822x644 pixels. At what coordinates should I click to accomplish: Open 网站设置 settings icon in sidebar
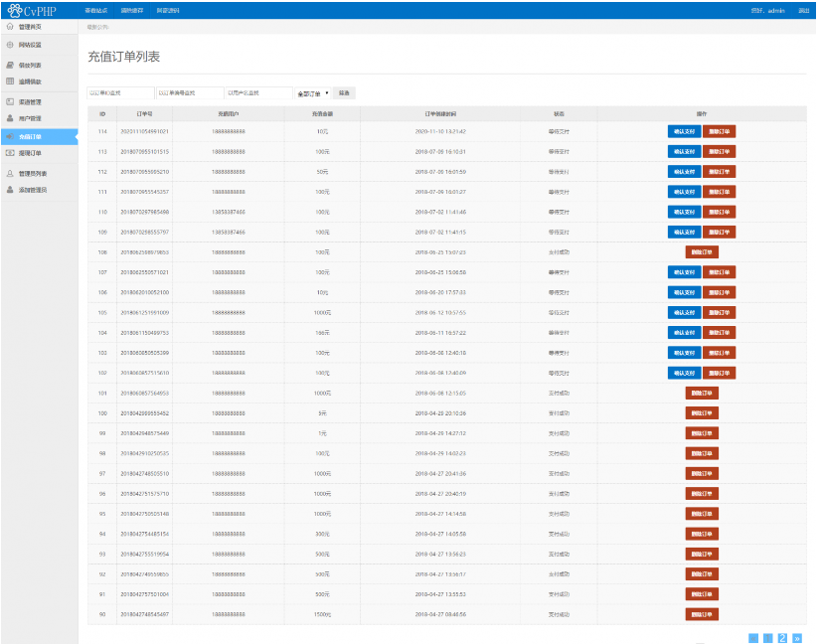pyautogui.click(x=10, y=45)
